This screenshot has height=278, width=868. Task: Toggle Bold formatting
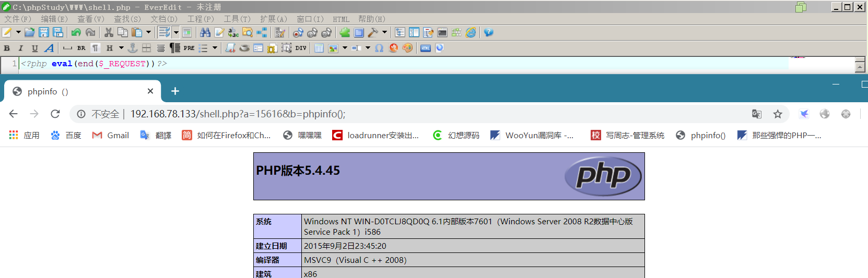7,48
